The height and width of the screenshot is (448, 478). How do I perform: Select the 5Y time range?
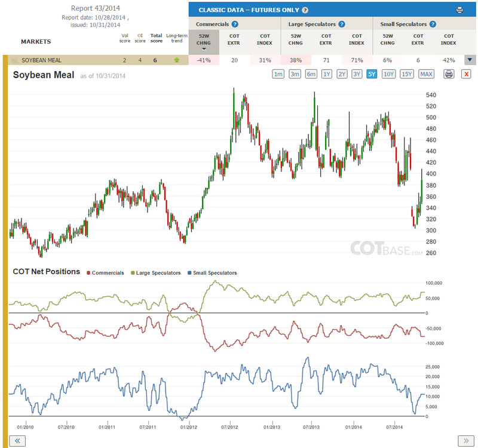point(372,74)
